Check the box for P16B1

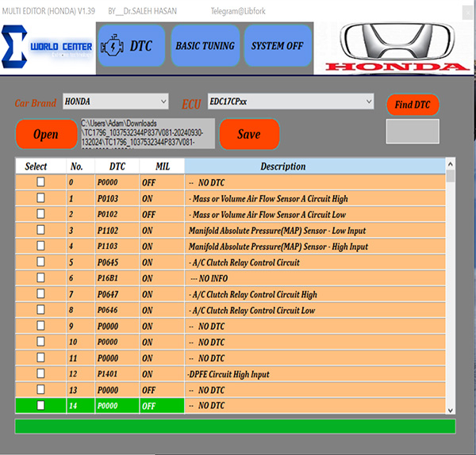(40, 277)
